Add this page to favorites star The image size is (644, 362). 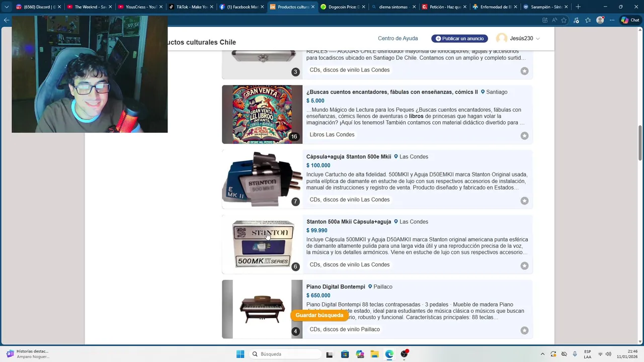point(564,20)
